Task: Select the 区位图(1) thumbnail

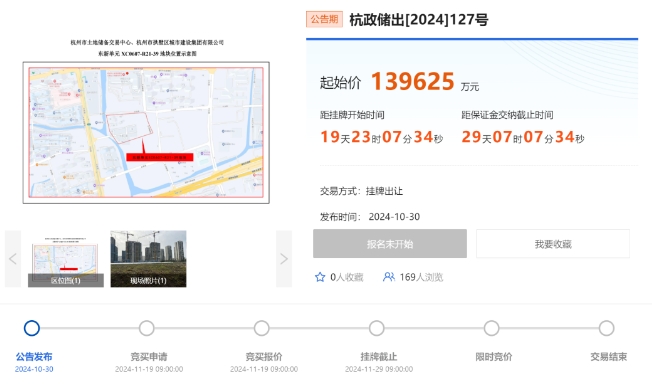Action: (66, 259)
